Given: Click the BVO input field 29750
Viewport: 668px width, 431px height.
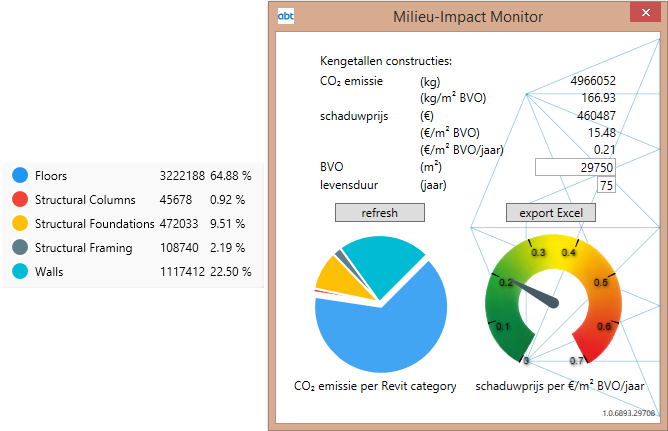Looking at the screenshot, I should tap(575, 167).
